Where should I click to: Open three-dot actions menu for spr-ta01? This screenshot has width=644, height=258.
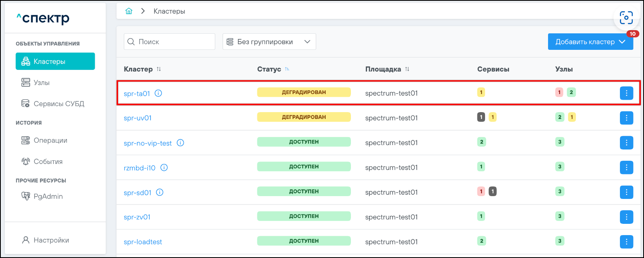626,93
